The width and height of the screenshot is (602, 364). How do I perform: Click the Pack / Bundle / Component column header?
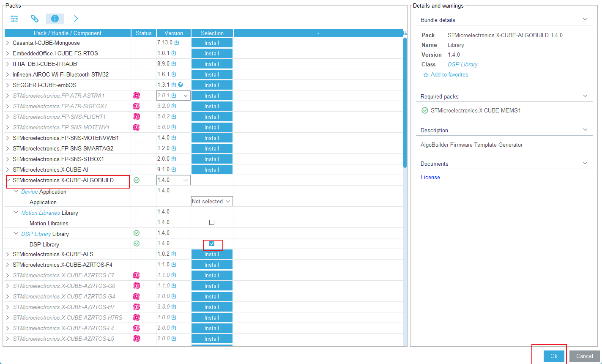68,33
